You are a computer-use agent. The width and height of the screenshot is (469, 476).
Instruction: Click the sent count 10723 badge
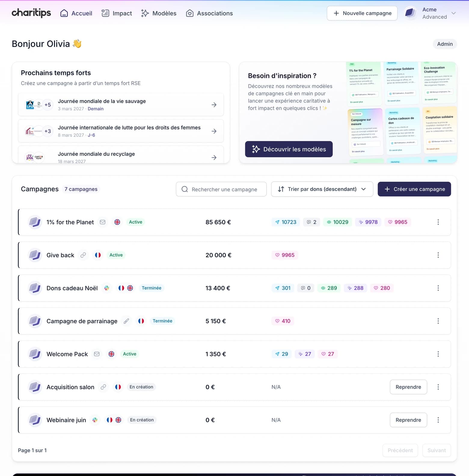coord(286,222)
